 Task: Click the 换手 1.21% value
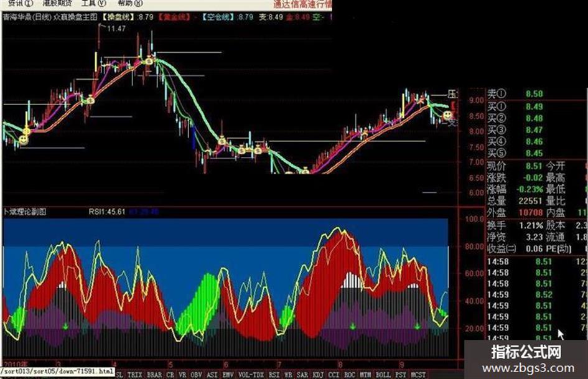(531, 225)
